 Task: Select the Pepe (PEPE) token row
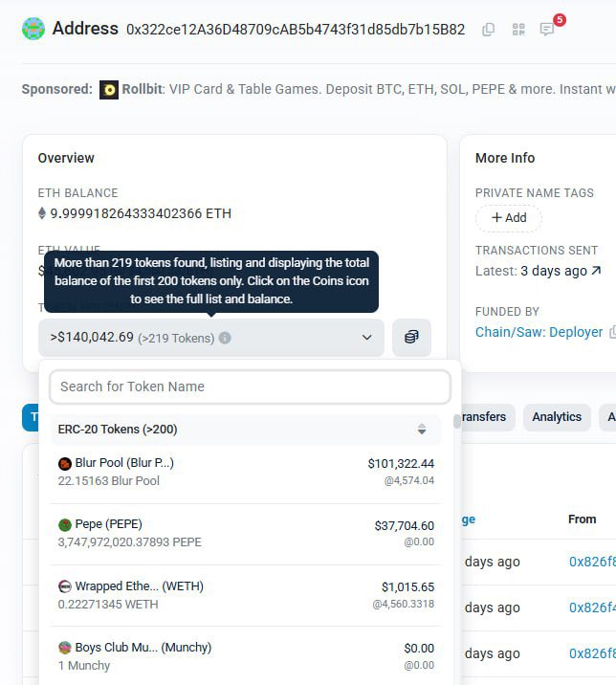click(x=246, y=534)
